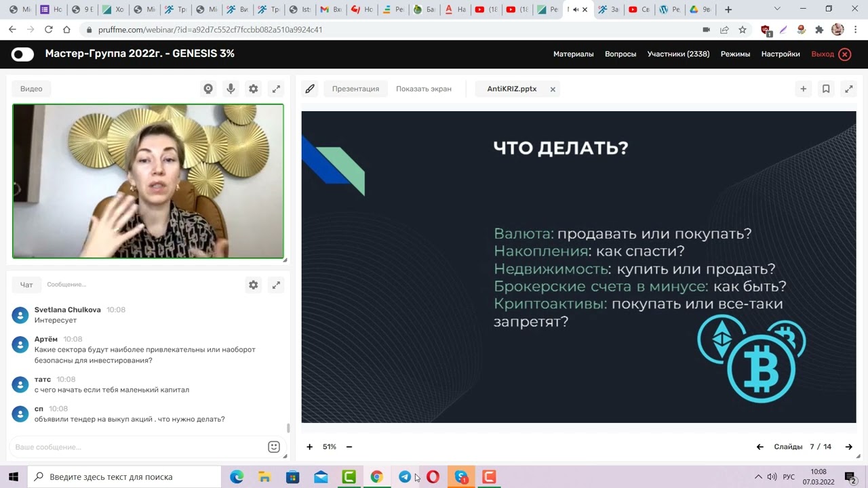This screenshot has width=868, height=488.
Task: Open the Настройки menu in the webinar header
Action: coord(780,54)
